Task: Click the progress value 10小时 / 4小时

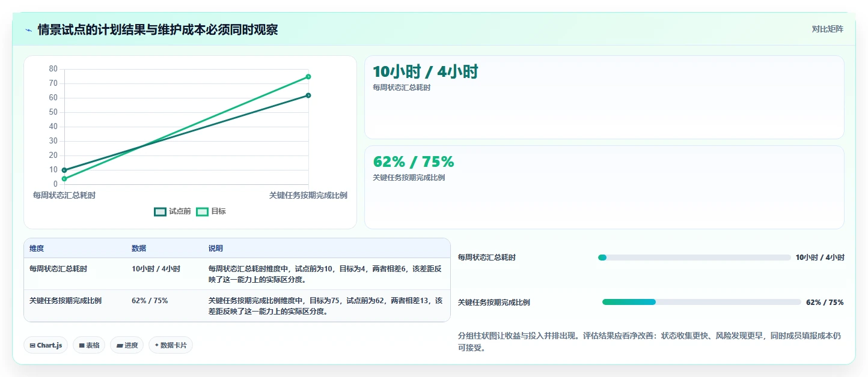Action: pyautogui.click(x=820, y=258)
